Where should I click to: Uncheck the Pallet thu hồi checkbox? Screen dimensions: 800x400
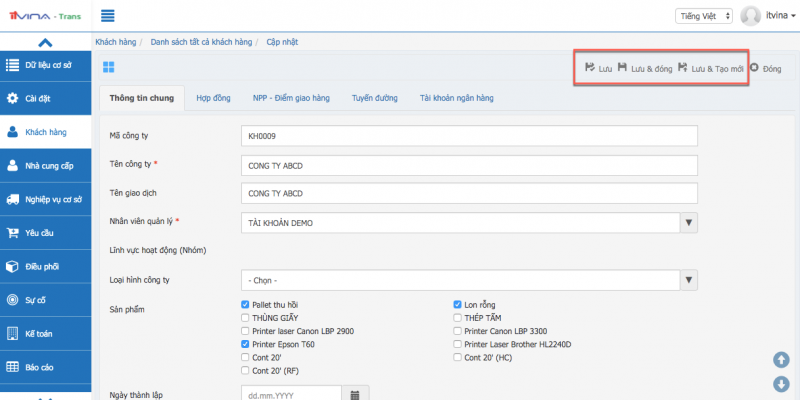coord(246,304)
